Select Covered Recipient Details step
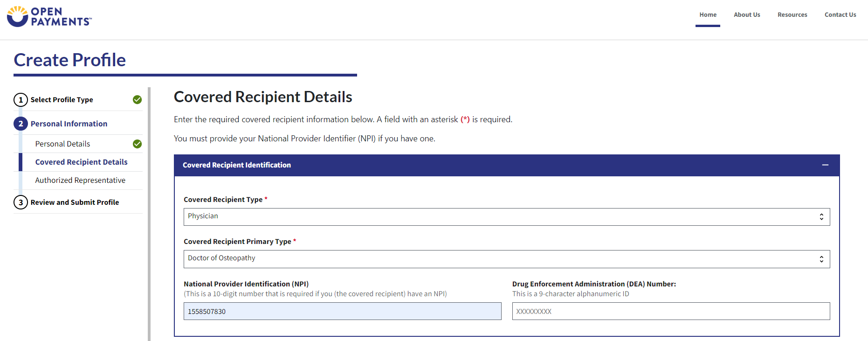Screen dimensions: 868x341 (81, 162)
